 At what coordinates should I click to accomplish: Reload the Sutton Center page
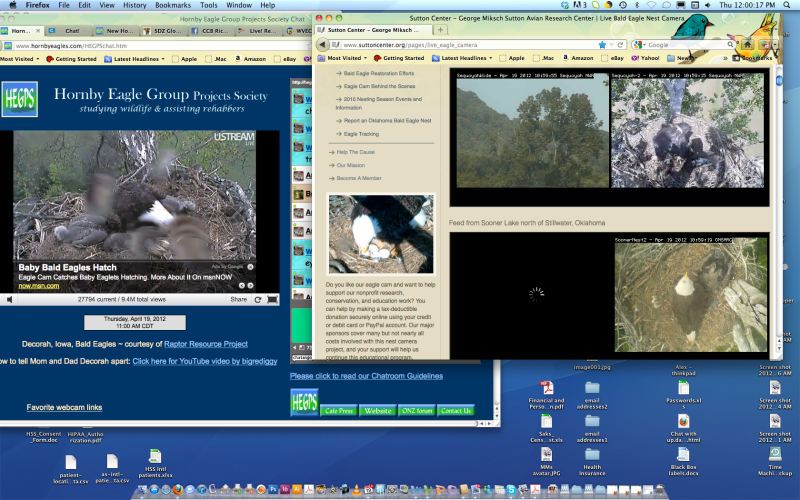[x=620, y=45]
